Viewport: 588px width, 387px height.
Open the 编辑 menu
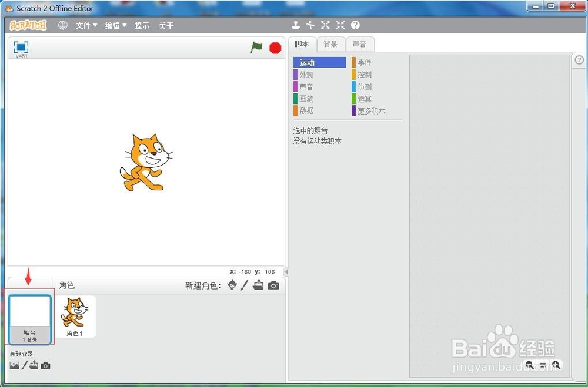(x=115, y=25)
